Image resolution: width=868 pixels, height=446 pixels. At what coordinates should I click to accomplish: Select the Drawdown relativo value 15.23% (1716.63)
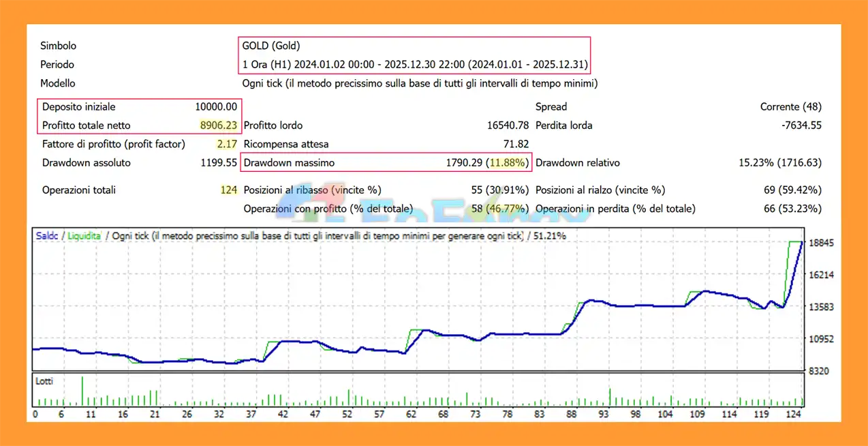pyautogui.click(x=780, y=163)
